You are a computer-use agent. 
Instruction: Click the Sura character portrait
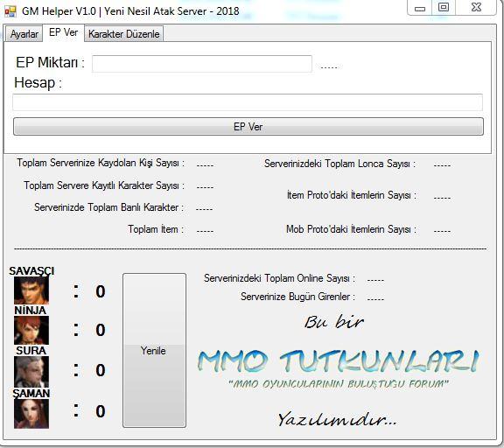(31, 372)
